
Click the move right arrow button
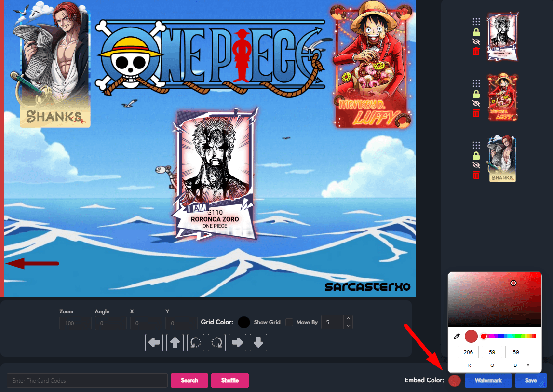[x=237, y=342]
